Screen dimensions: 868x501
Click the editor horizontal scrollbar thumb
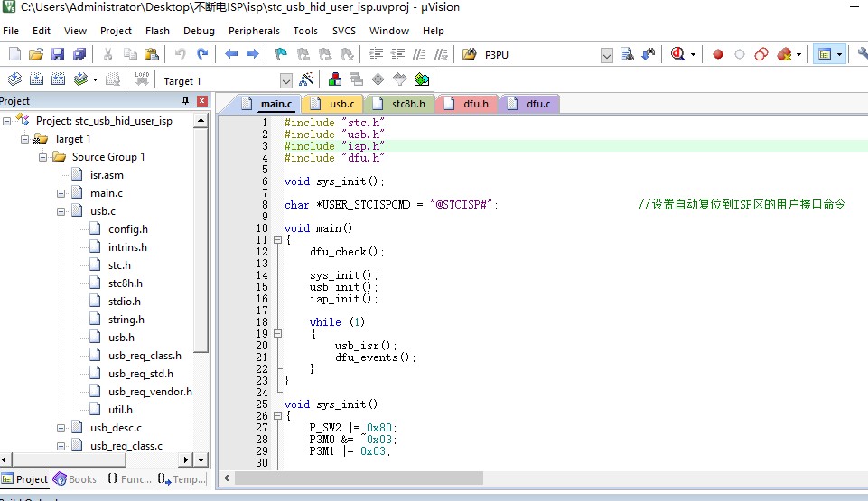(x=359, y=478)
